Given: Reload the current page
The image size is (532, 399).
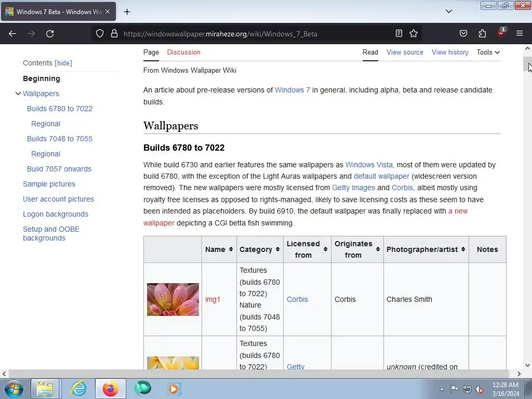Looking at the screenshot, I should tap(50, 34).
